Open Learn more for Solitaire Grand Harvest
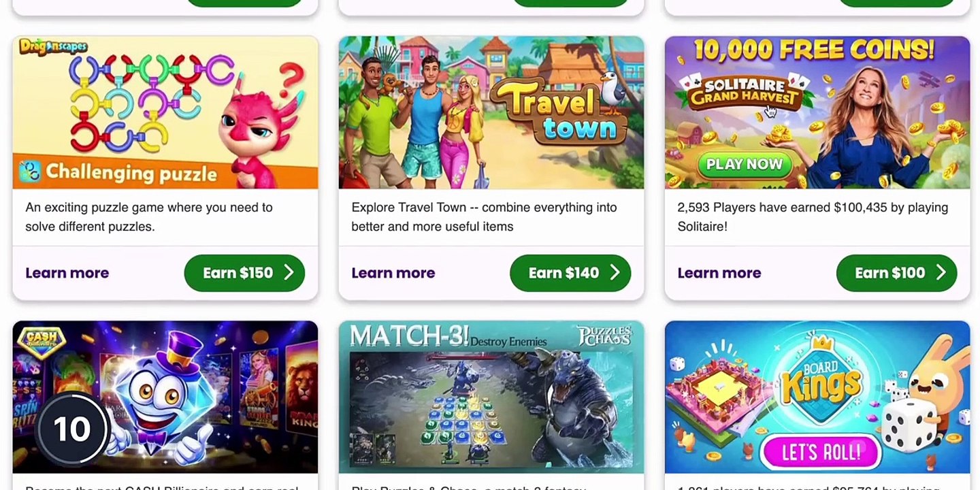This screenshot has width=980, height=490. [x=719, y=273]
